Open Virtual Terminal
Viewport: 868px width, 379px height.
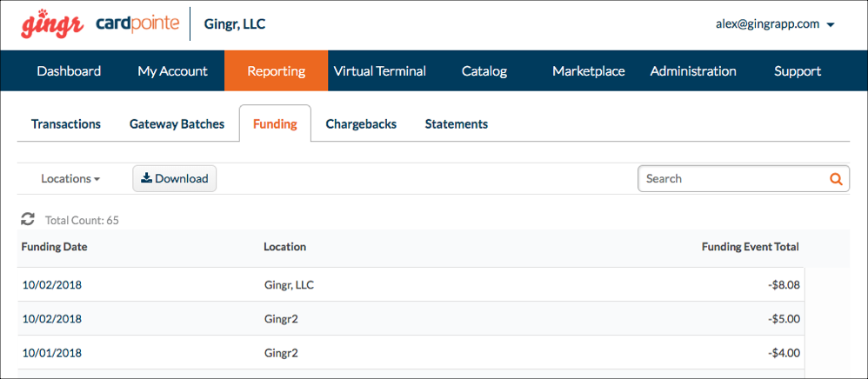point(380,70)
